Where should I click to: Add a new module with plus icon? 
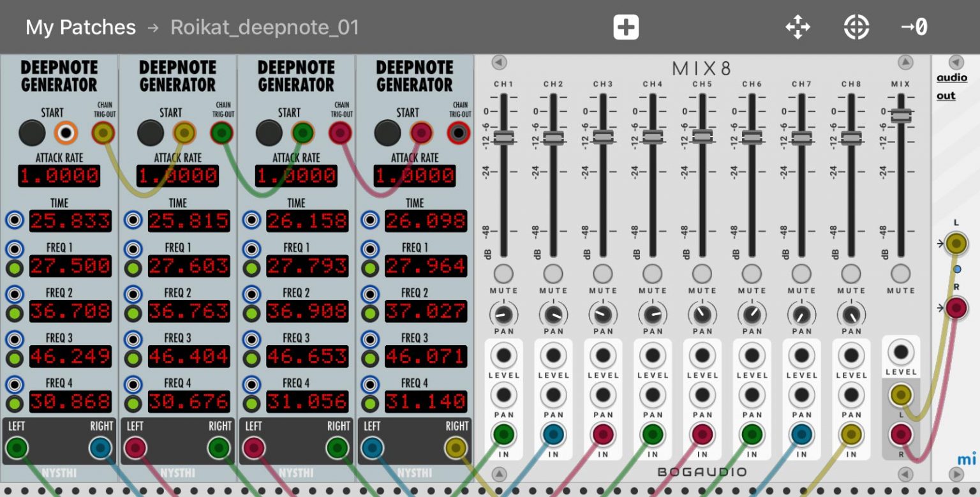coord(626,27)
